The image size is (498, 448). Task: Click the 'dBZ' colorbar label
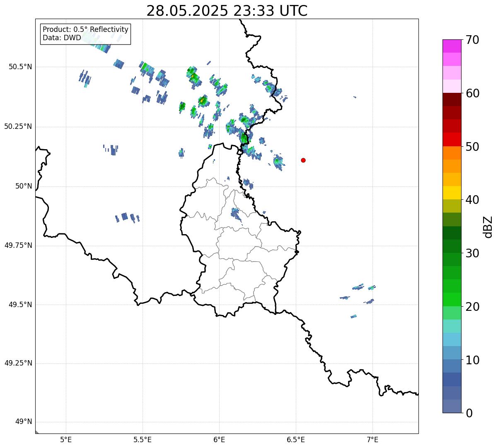(488, 226)
